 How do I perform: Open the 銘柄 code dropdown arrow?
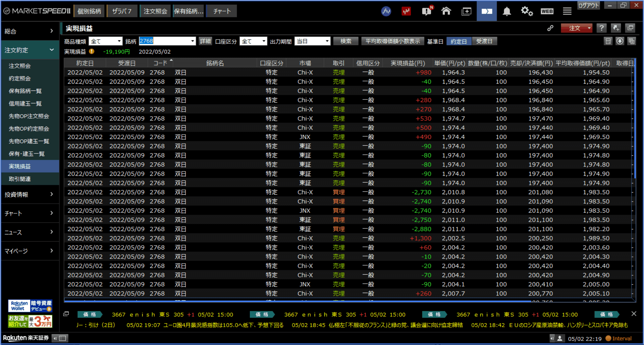(193, 41)
